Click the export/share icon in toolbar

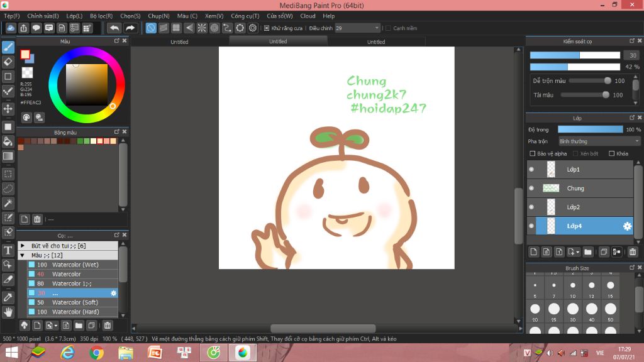[23, 28]
